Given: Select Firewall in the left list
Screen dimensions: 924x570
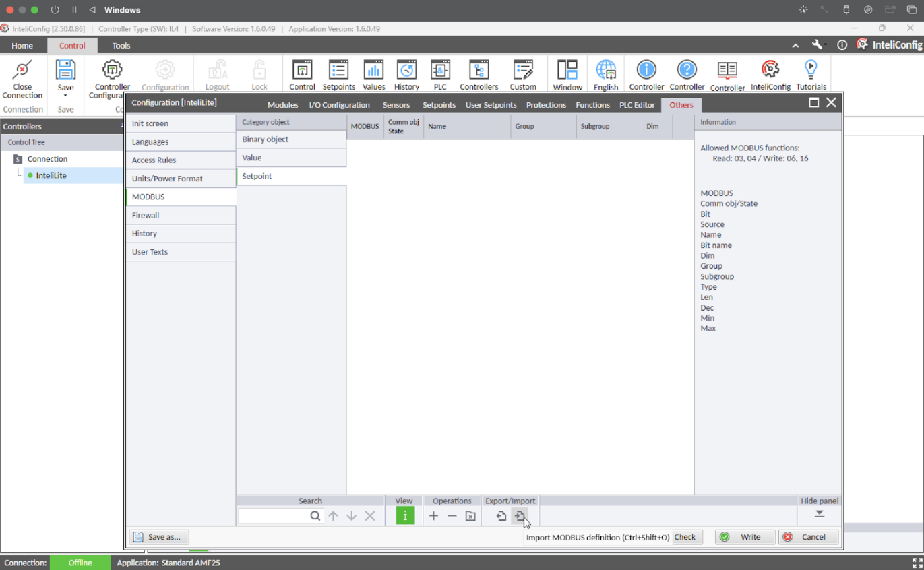Looking at the screenshot, I should (x=146, y=215).
